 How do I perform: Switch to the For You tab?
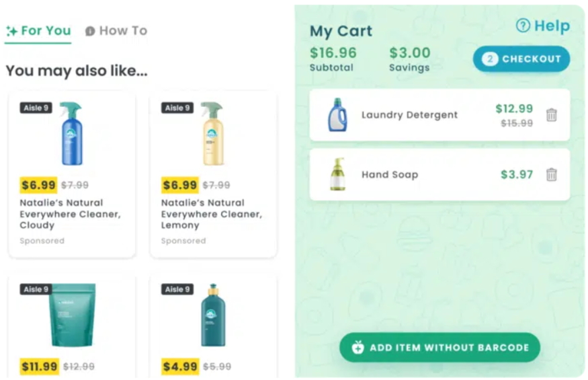point(38,31)
